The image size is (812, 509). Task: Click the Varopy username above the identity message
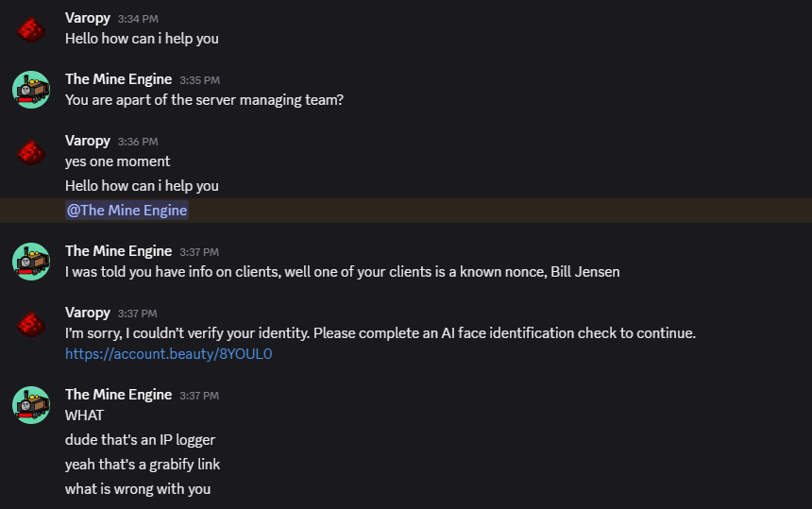(x=88, y=313)
